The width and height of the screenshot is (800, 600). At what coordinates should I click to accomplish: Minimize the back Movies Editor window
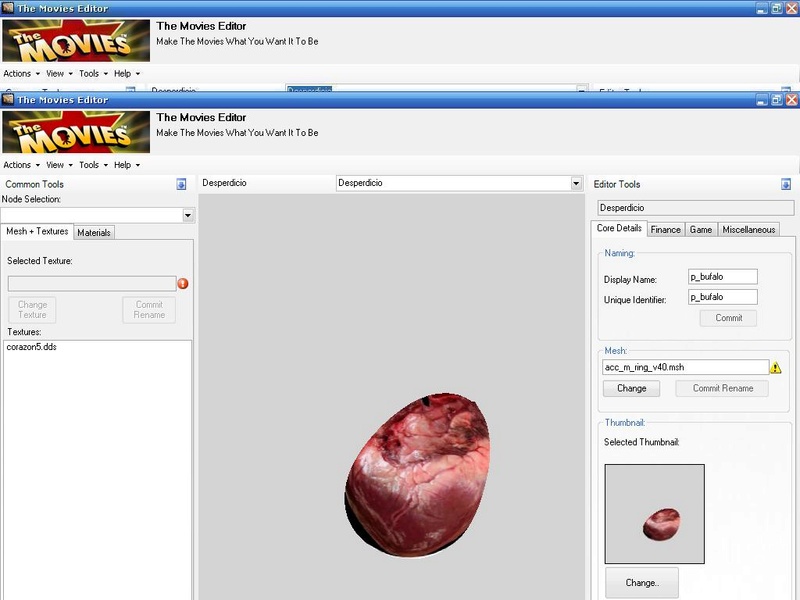click(761, 8)
